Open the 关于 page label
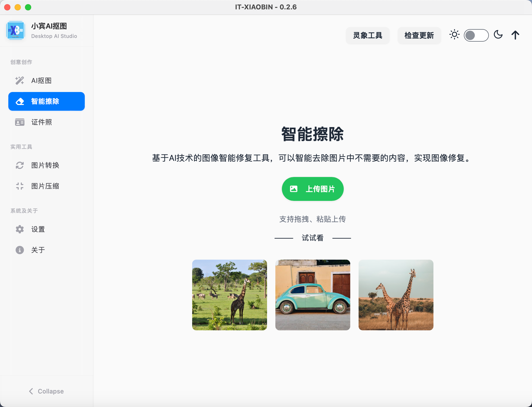This screenshot has width=532, height=407. (38, 250)
